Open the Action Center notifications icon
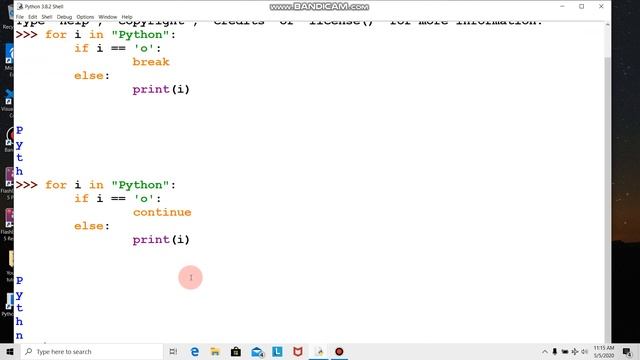 [627, 351]
